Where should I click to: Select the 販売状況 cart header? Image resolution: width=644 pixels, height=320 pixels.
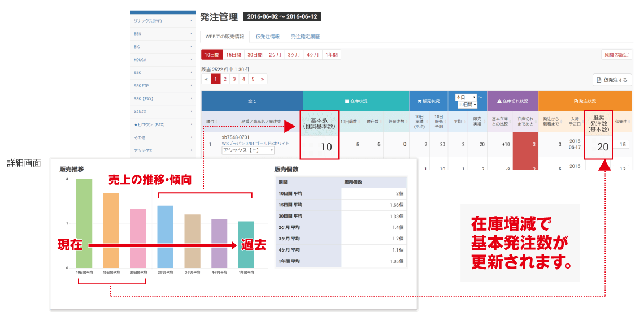(x=428, y=101)
